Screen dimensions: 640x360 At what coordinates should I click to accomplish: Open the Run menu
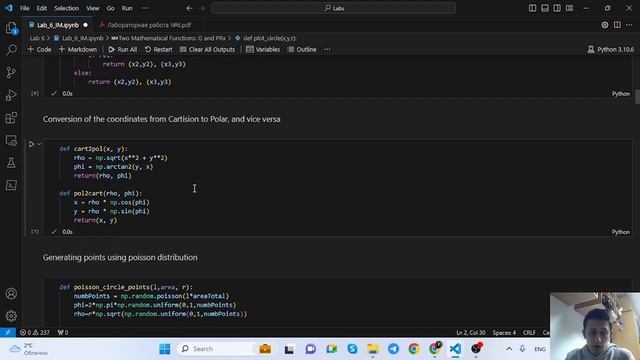point(127,8)
